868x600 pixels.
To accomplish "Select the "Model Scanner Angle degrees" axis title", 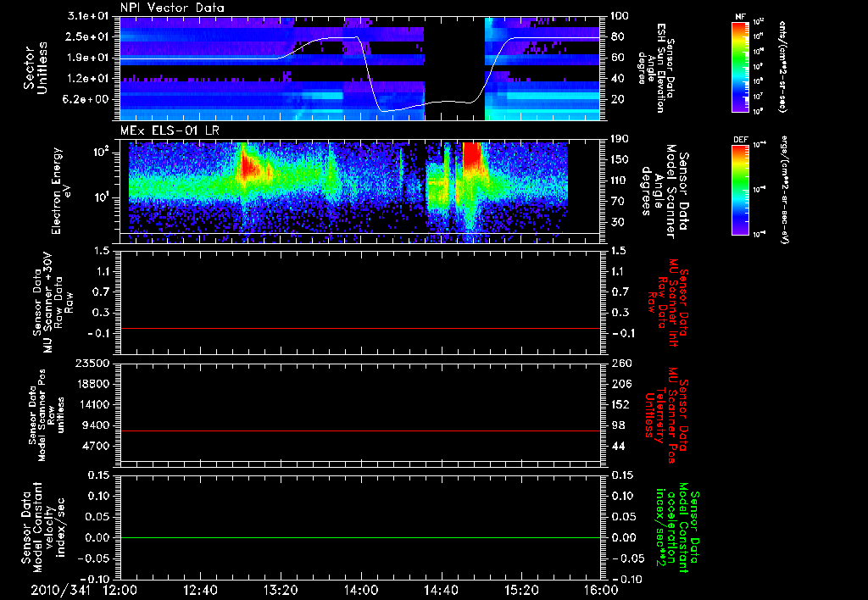I will (x=665, y=192).
